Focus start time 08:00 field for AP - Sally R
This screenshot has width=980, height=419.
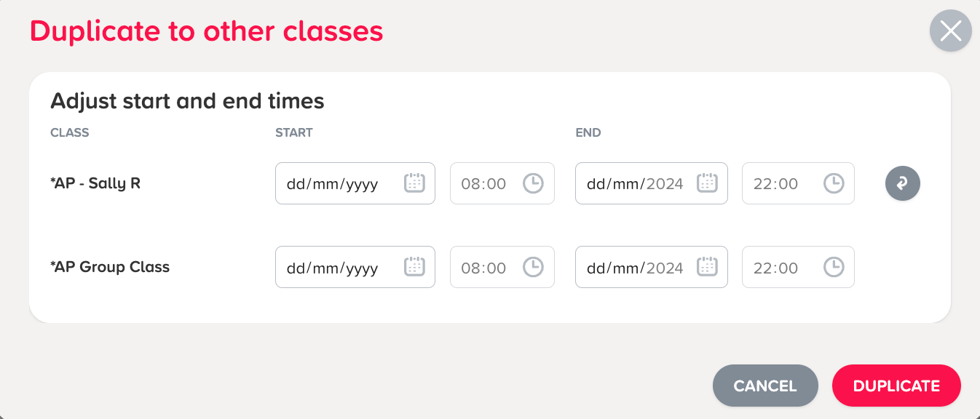point(502,183)
